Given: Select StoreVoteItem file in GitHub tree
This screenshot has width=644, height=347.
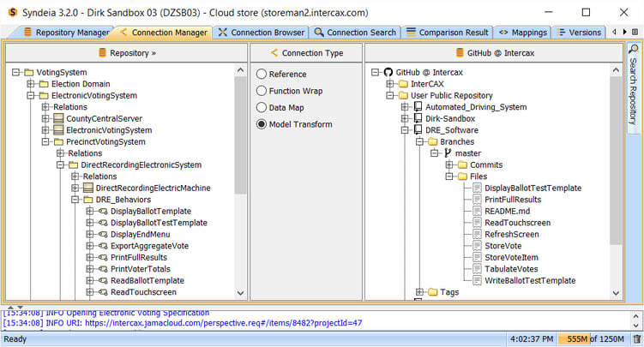Looking at the screenshot, I should pyautogui.click(x=511, y=258).
